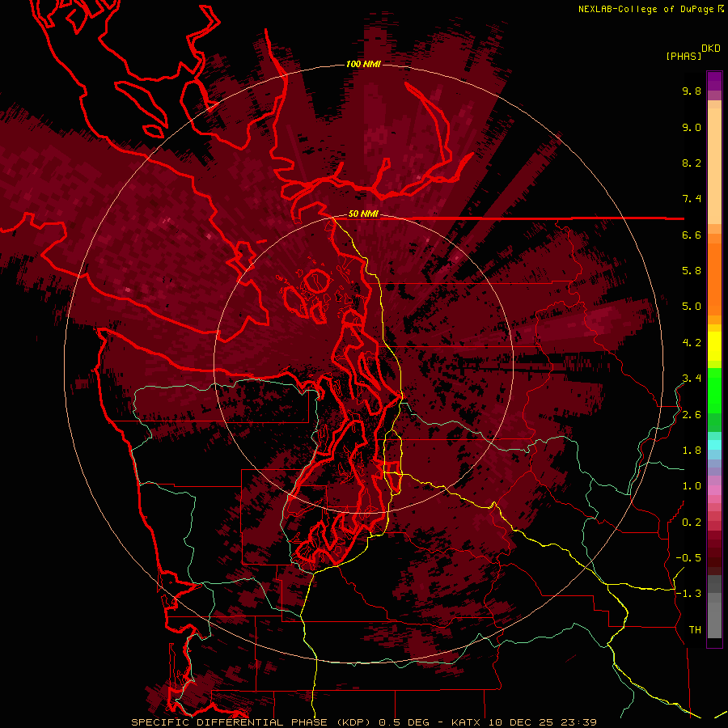Viewport: 728px width, 728px height.
Task: Click the [PHAS] units label
Action: pyautogui.click(x=684, y=56)
